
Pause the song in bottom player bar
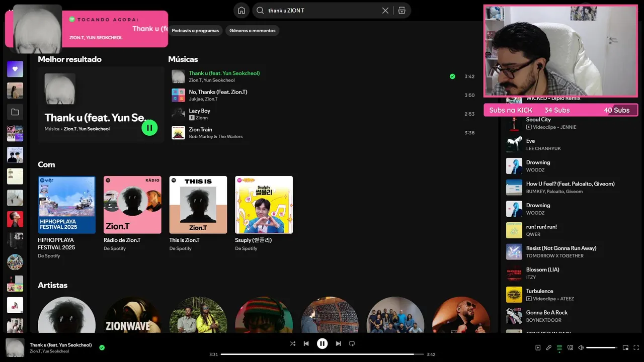[322, 343]
